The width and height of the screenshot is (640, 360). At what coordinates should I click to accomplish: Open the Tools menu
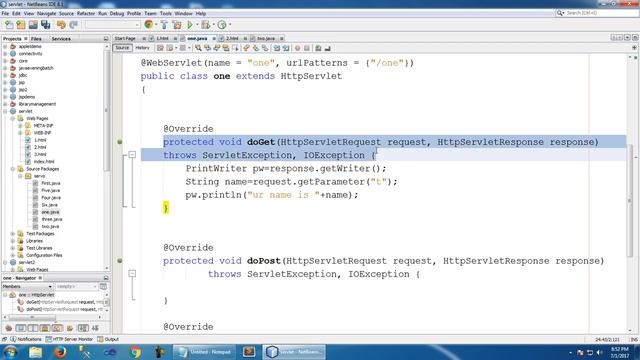coord(165,13)
